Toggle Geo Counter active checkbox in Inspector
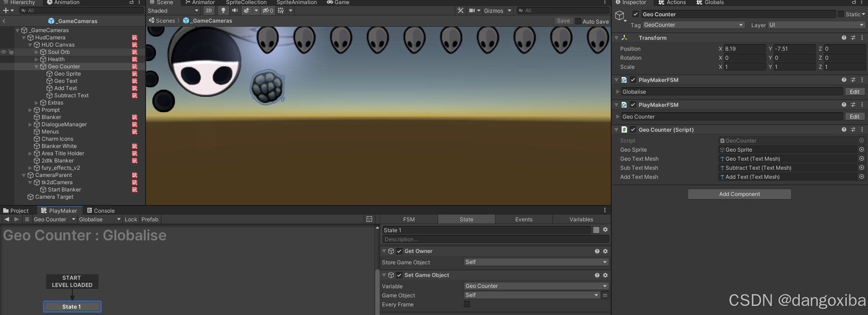868x315 pixels. (x=636, y=14)
